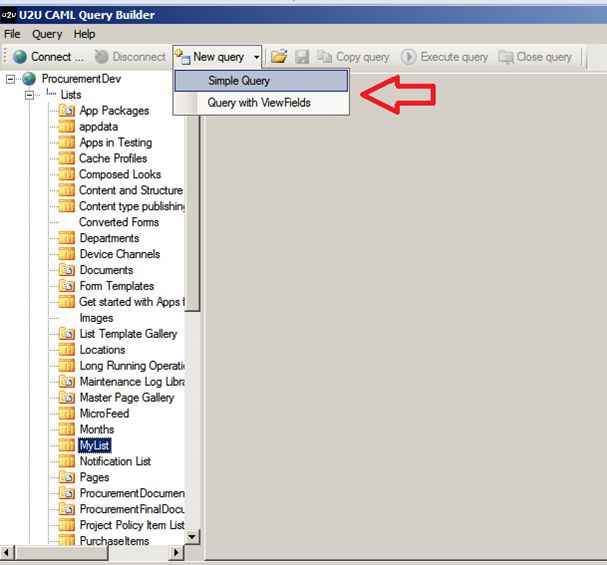Click the Form Templates library icon

[67, 286]
